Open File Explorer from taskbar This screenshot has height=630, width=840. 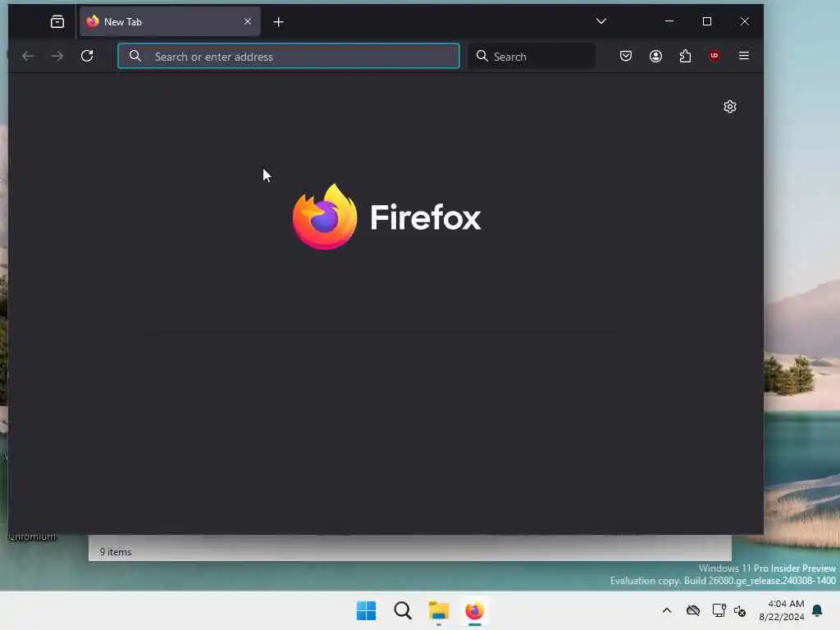pos(439,610)
